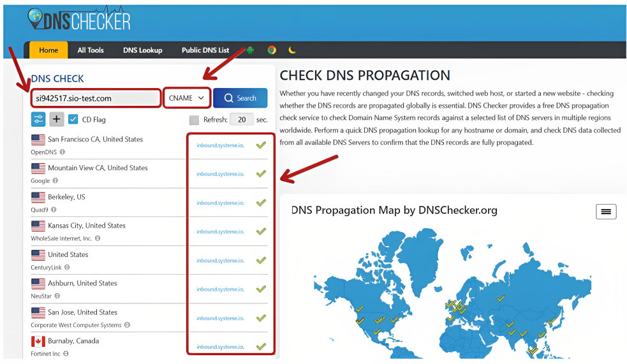Click the Mountain View row US flag
The image size is (627, 364).
[x=38, y=168]
